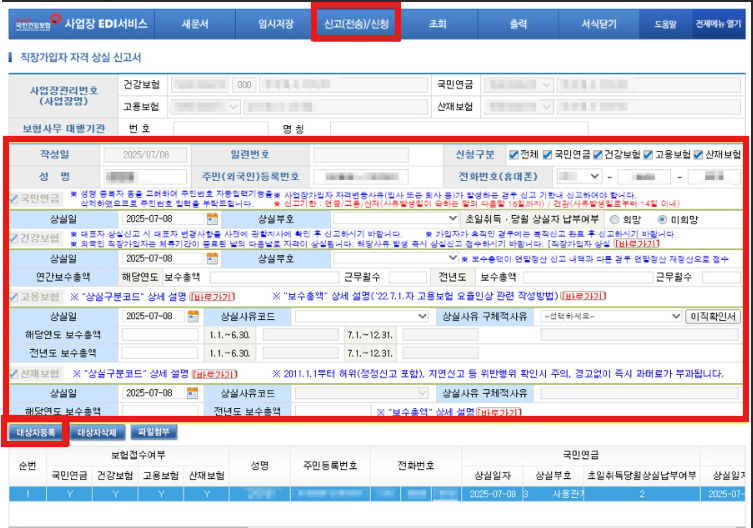Click the 파일첨부 button

pyautogui.click(x=154, y=432)
